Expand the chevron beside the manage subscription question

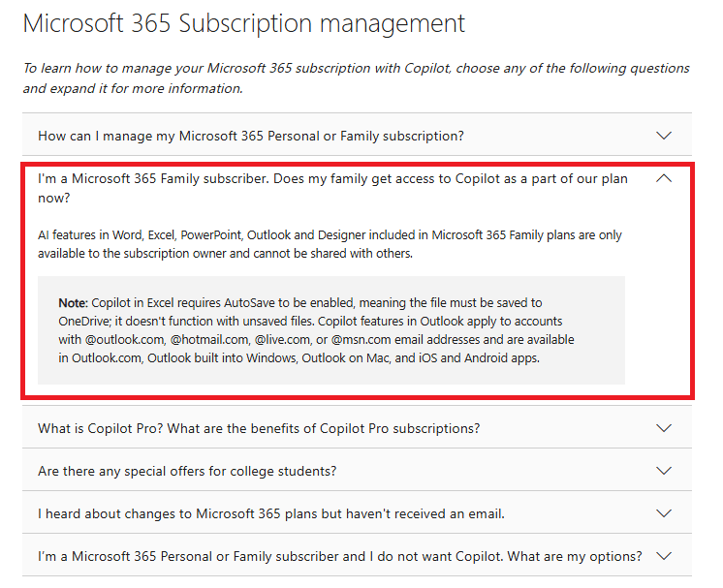pos(663,136)
